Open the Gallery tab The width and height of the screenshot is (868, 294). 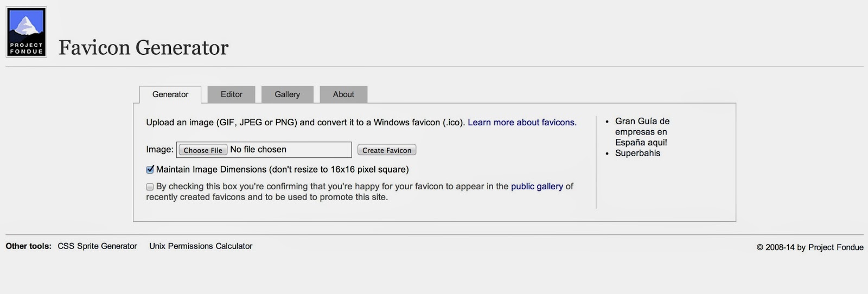[288, 94]
